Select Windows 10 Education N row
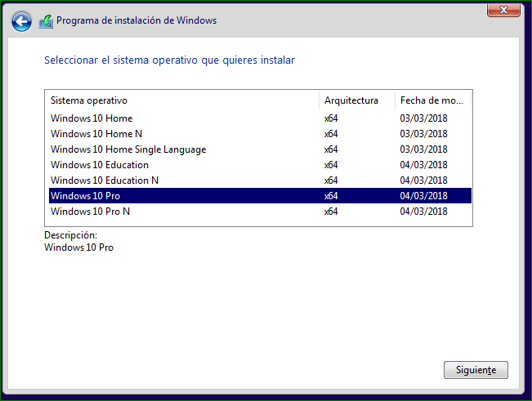 point(260,180)
